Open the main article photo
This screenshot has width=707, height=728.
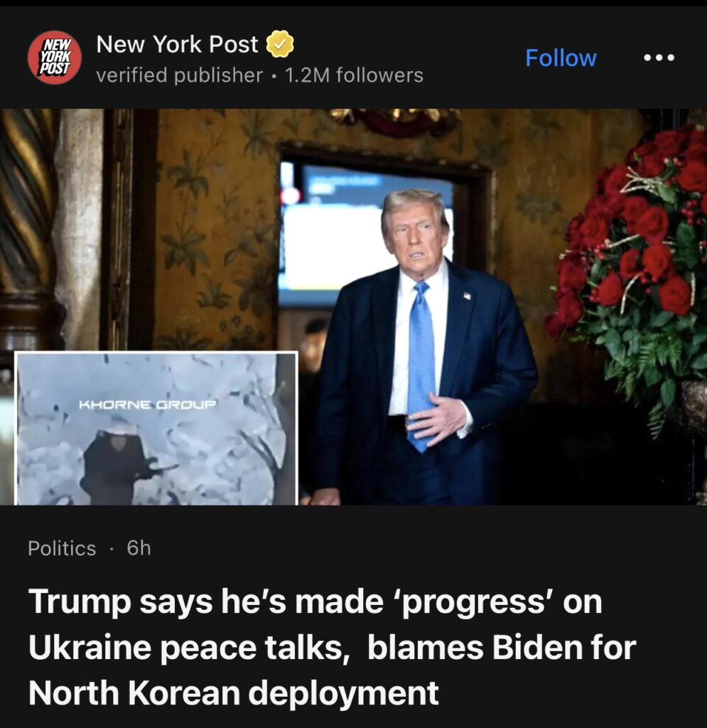click(354, 306)
